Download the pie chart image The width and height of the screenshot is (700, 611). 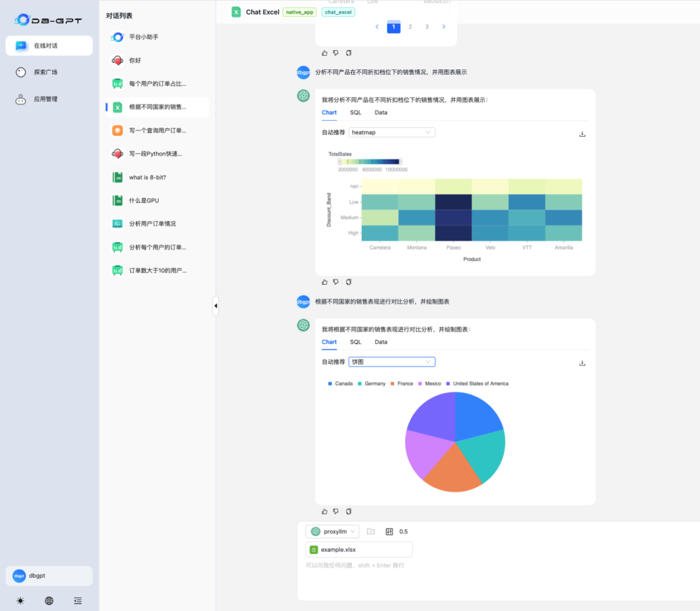582,363
